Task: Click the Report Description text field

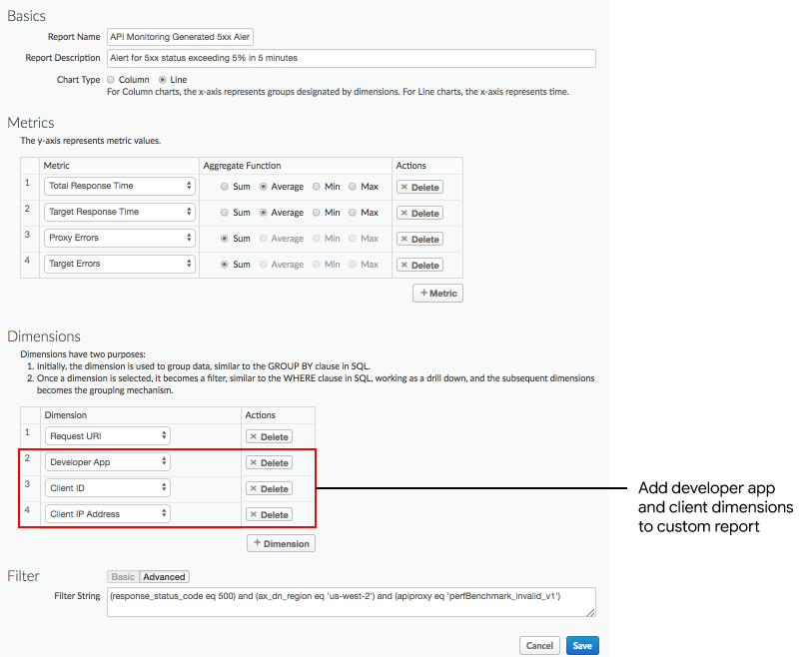Action: pos(351,58)
